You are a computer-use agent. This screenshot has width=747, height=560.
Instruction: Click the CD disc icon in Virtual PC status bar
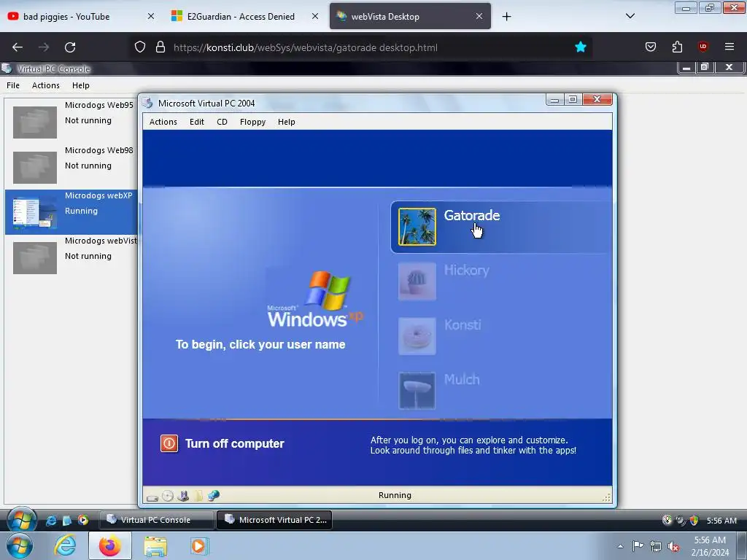click(x=167, y=496)
